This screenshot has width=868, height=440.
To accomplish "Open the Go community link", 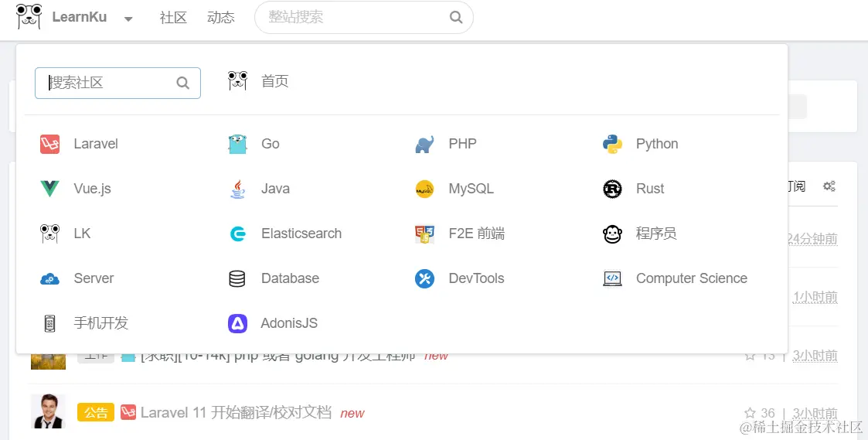I will 271,144.
